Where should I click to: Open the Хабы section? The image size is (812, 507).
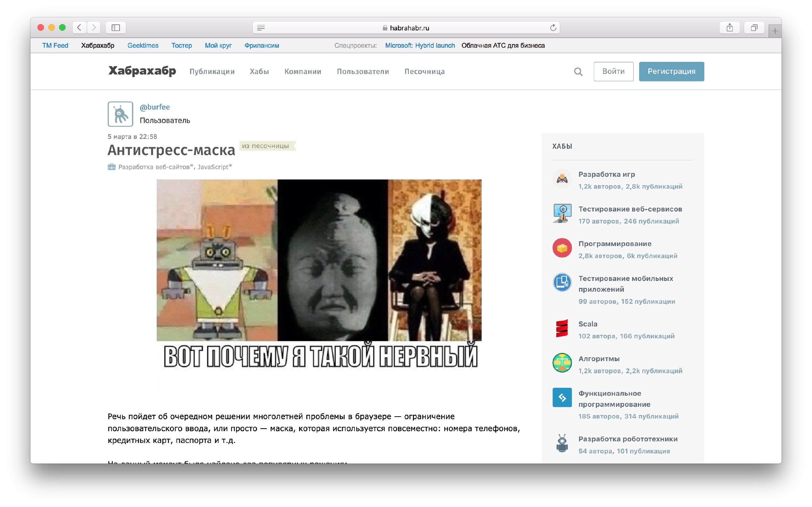[x=259, y=71]
